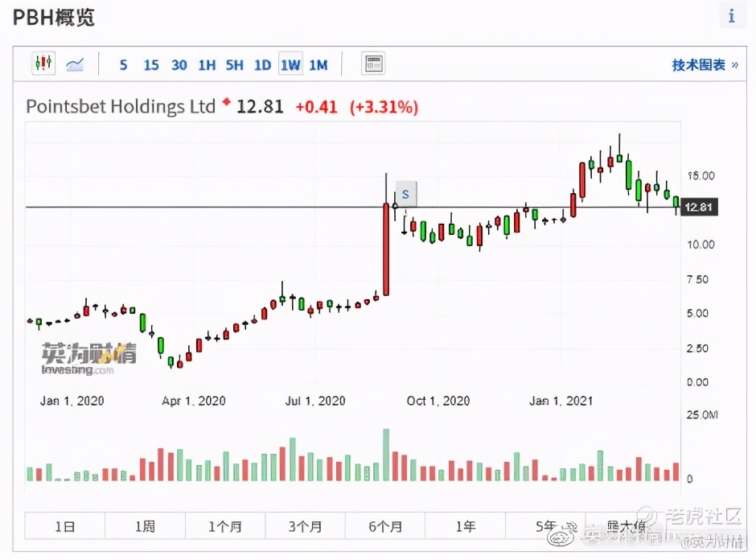Image resolution: width=756 pixels, height=560 pixels.
Task: Click the S split marker on chart
Action: coord(405,194)
